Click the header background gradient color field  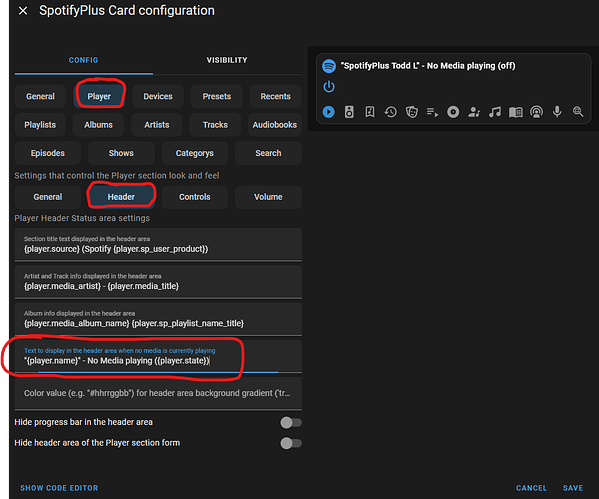pos(158,394)
